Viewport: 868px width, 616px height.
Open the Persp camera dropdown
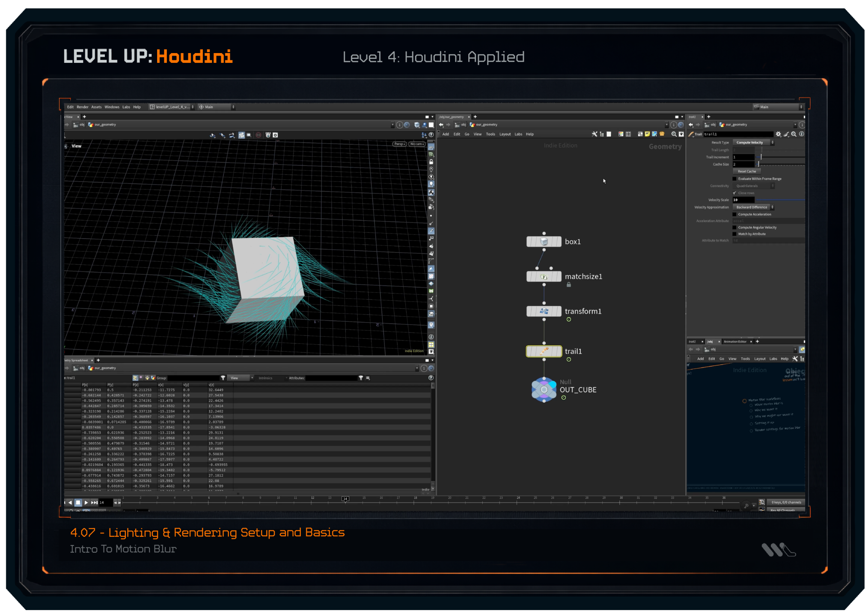pos(399,144)
